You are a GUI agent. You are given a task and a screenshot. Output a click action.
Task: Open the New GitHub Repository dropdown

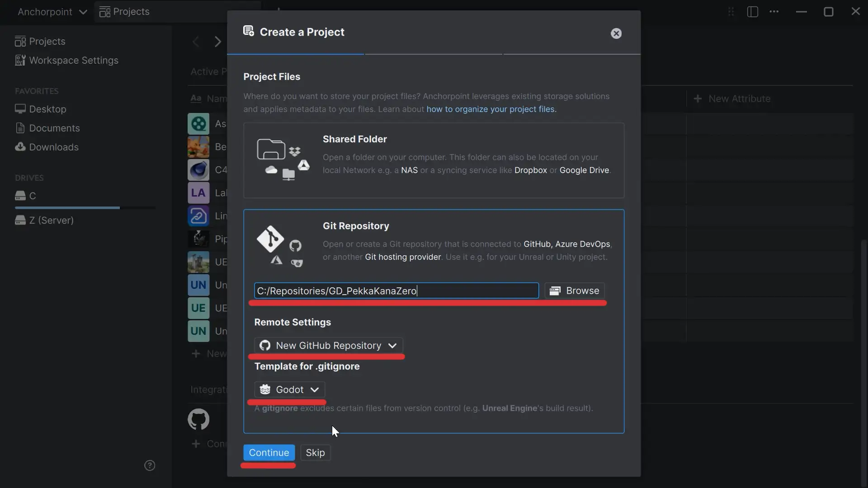pos(327,345)
